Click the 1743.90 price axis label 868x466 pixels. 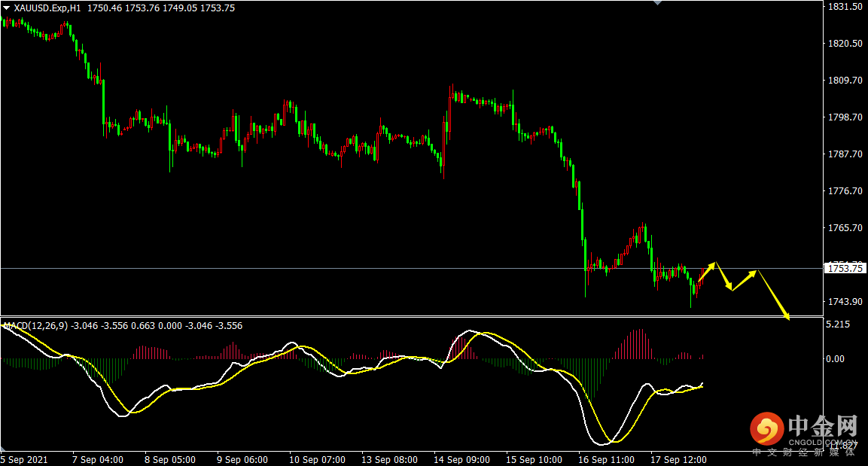pos(845,302)
